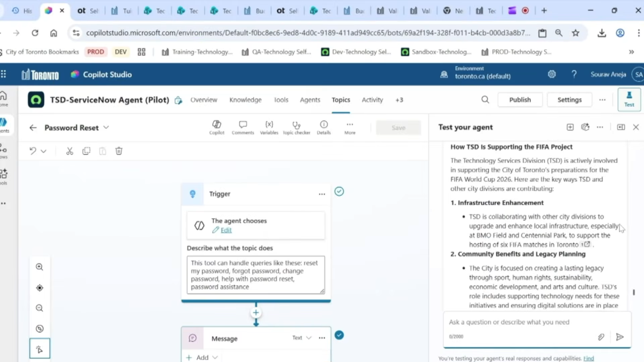Open More options in topic toolbar
This screenshot has height=362, width=644.
point(350,128)
